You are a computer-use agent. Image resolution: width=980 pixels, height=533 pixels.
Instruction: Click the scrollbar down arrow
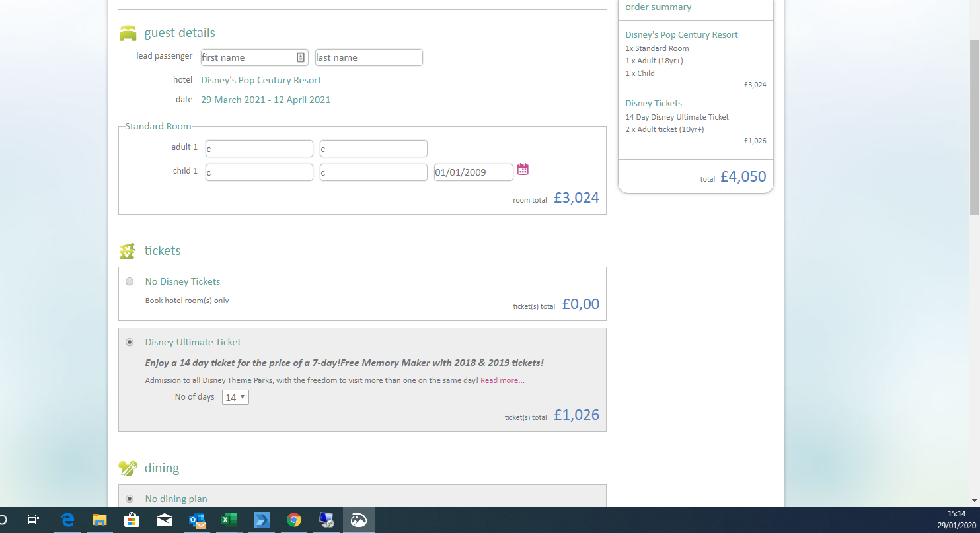(x=974, y=501)
